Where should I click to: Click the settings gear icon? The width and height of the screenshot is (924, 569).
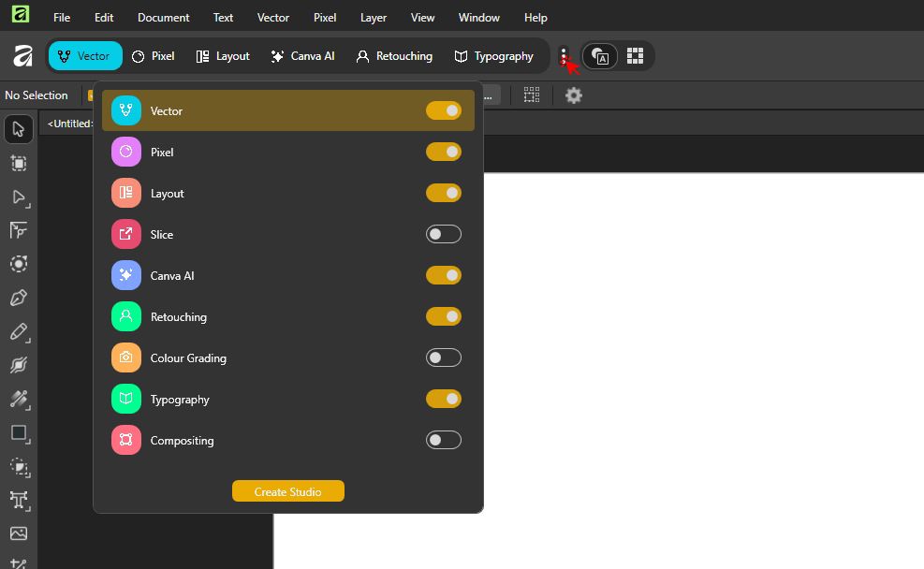(x=574, y=95)
